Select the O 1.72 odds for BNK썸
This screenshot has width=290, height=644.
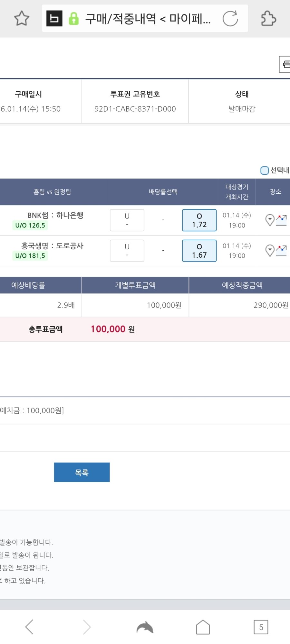point(199,220)
